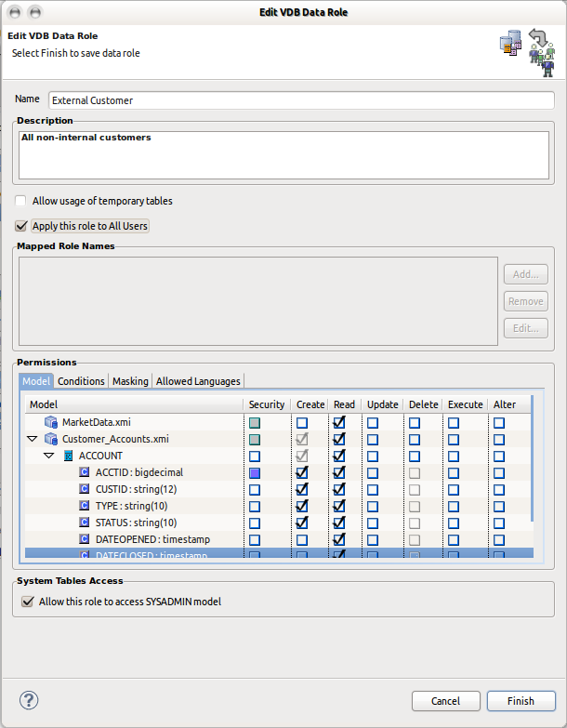The image size is (567, 728).
Task: Click the ACCTID column icon
Action: pos(85,472)
